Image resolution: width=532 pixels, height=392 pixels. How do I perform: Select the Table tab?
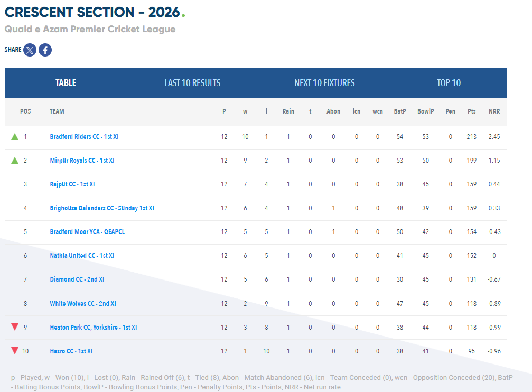[66, 83]
